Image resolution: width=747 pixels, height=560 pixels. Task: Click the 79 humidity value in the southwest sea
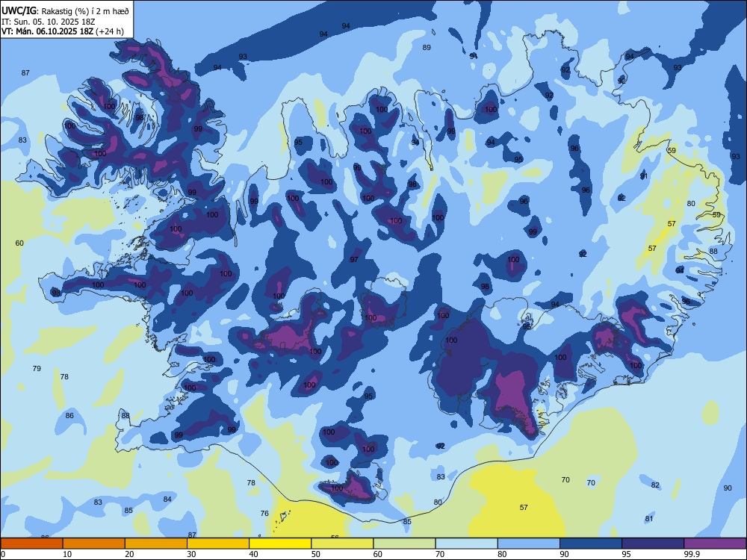[37, 368]
